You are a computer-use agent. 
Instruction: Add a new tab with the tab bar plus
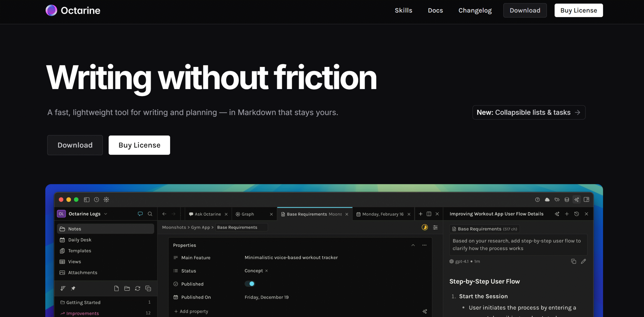click(x=421, y=214)
